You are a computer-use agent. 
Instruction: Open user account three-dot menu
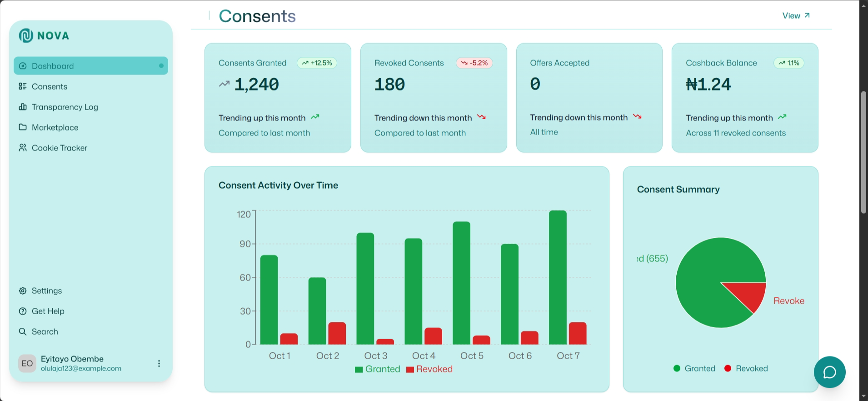tap(159, 363)
